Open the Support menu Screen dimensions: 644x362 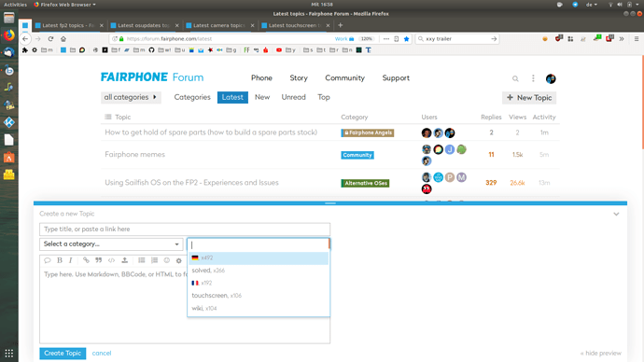click(396, 78)
